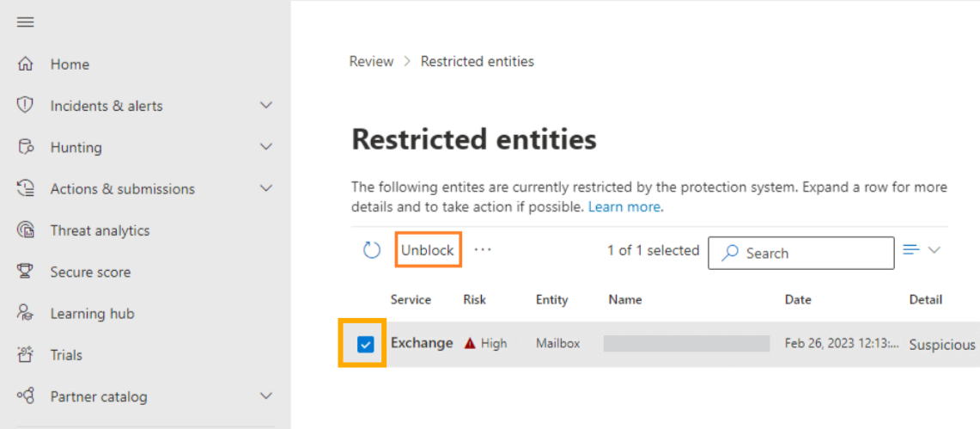Click the Feb 26, 2023 date cell
The image size is (980, 429).
point(841,343)
